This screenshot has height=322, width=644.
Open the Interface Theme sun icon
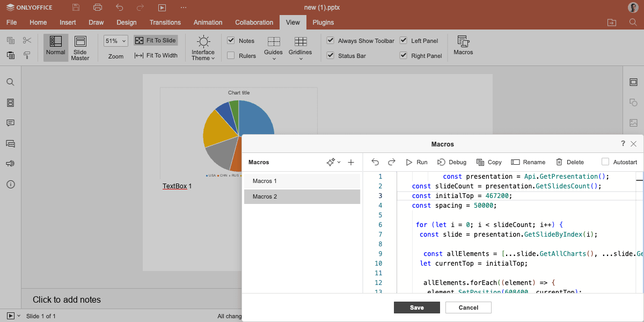(203, 42)
